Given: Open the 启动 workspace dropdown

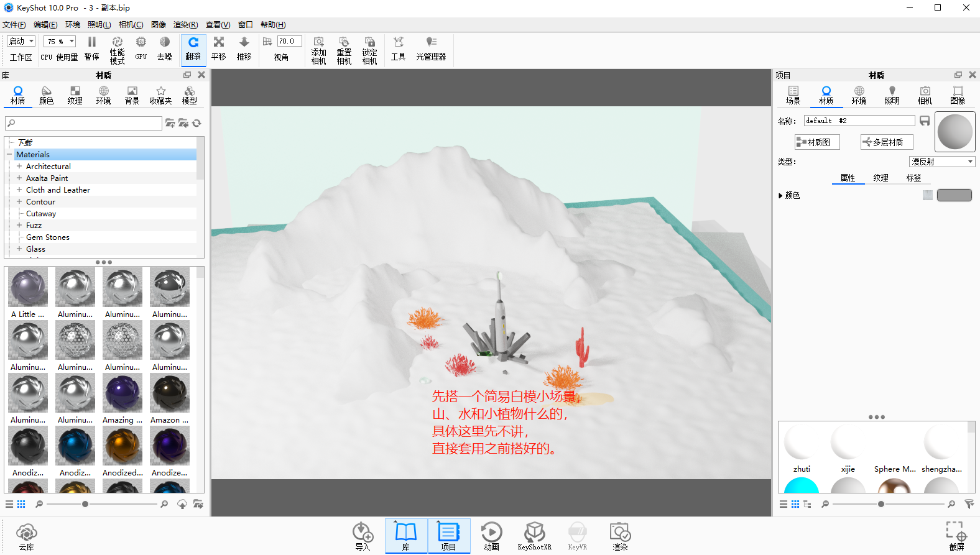Looking at the screenshot, I should pos(21,41).
